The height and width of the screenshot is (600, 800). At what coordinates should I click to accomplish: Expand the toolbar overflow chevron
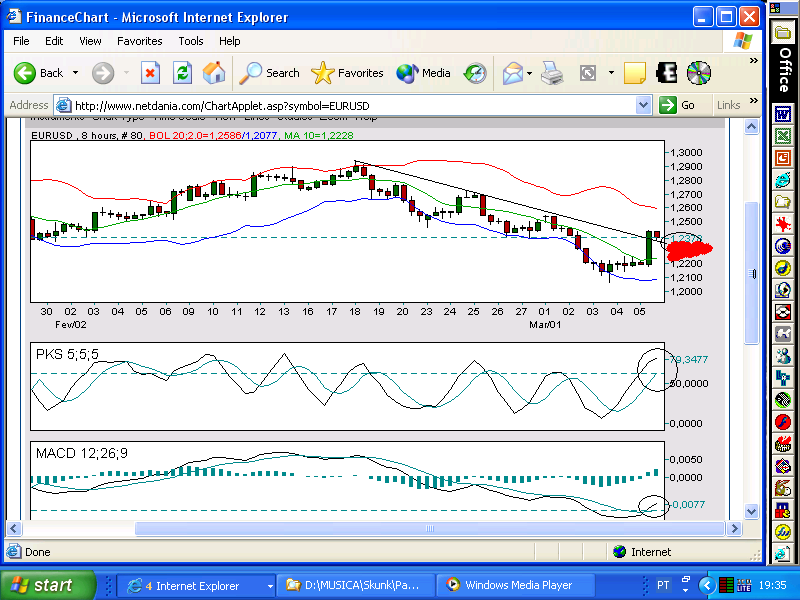(x=753, y=61)
